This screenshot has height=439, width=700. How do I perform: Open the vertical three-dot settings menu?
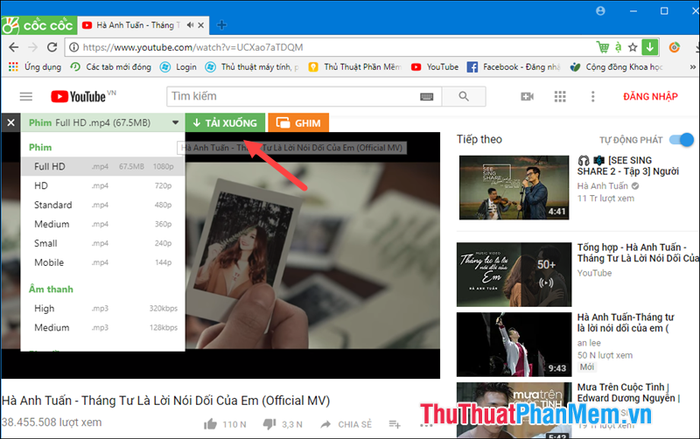click(593, 96)
